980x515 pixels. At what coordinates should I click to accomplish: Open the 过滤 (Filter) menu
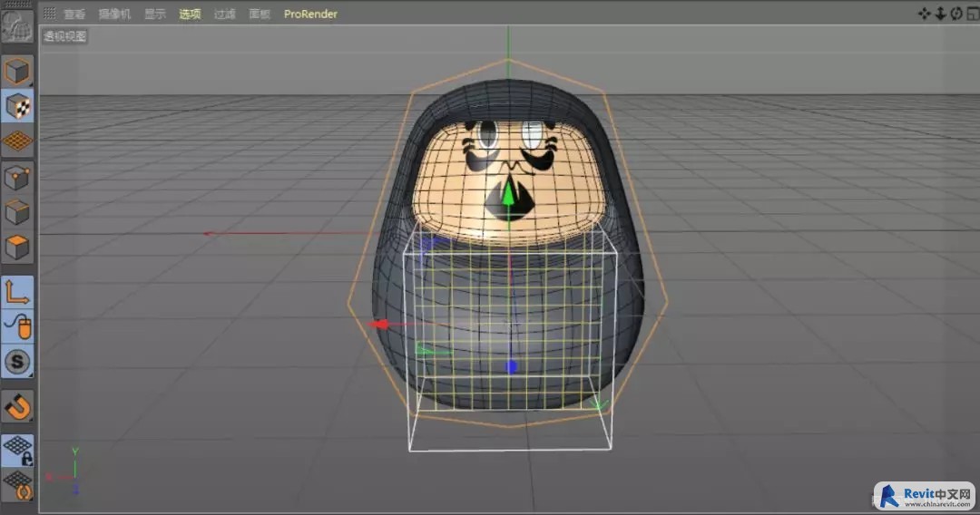pyautogui.click(x=224, y=14)
